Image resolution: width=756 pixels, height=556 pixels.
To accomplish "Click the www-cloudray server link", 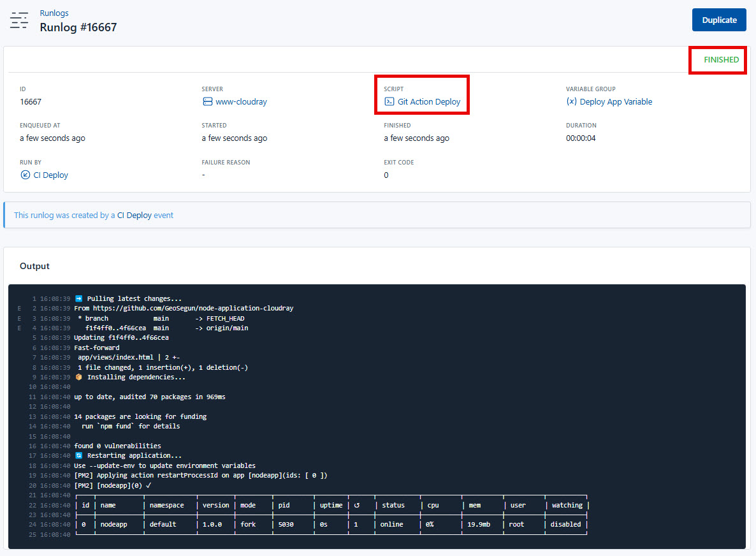I will click(x=242, y=101).
